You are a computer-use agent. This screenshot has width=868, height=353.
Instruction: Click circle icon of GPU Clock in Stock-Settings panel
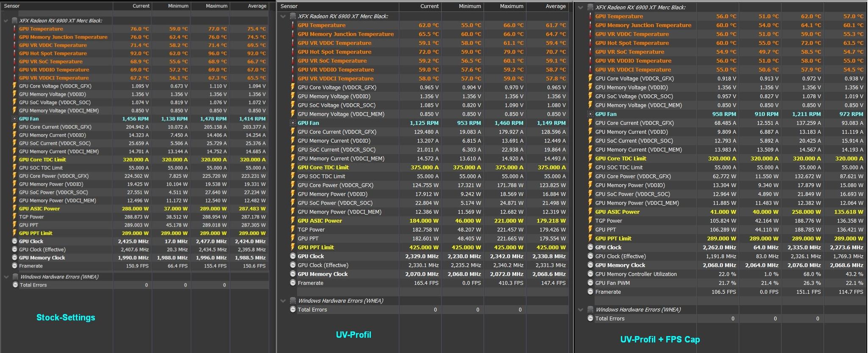15,241
